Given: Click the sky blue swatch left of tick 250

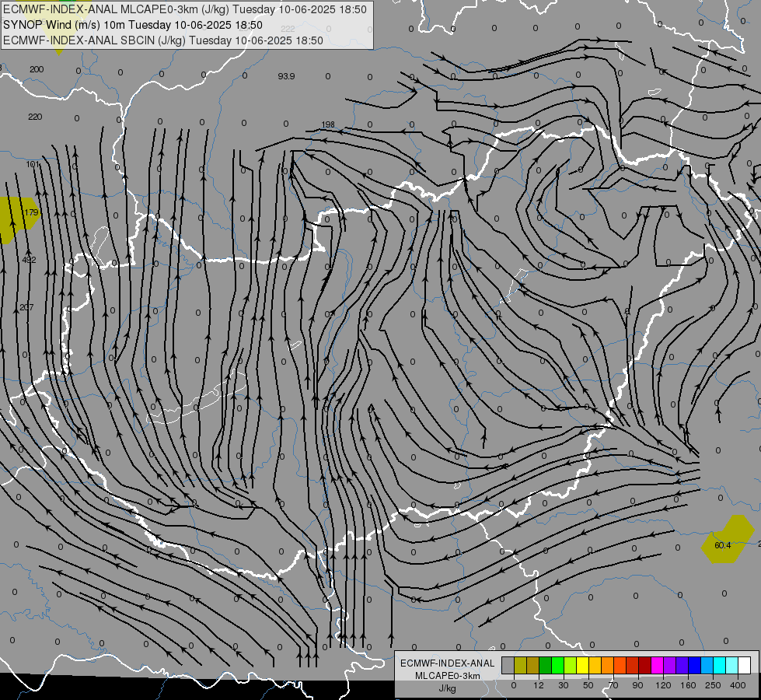Looking at the screenshot, I should point(707,666).
